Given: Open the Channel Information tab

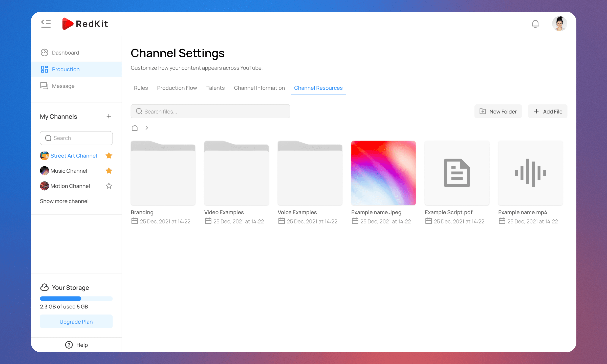Looking at the screenshot, I should tap(259, 88).
